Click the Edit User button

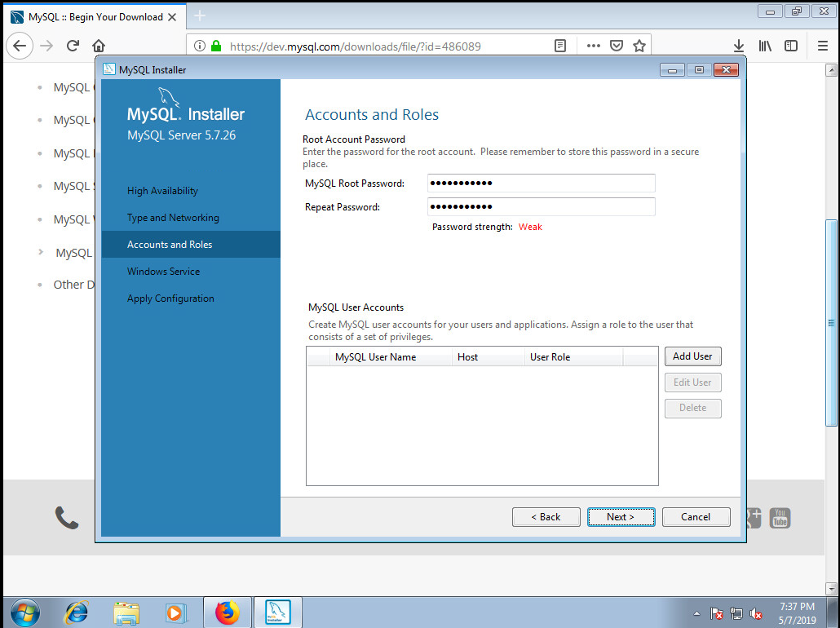[x=692, y=382]
